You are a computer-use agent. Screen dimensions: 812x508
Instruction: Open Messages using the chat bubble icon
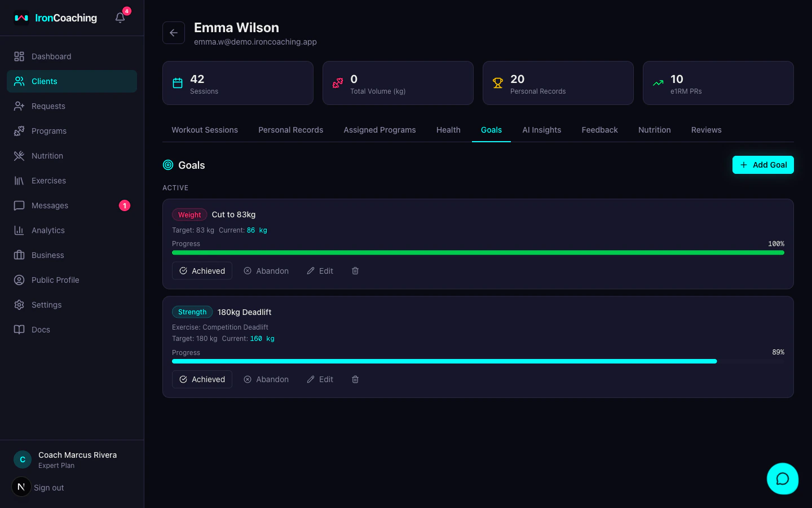pos(19,205)
